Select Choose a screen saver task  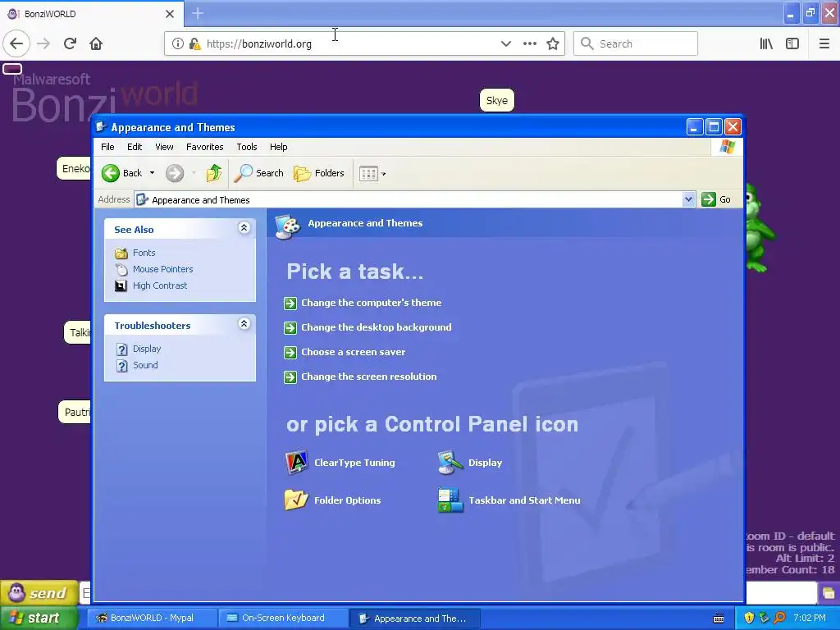coord(353,352)
